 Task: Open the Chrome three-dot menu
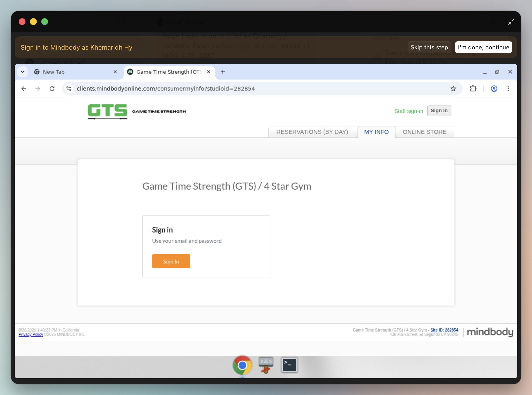(508, 89)
